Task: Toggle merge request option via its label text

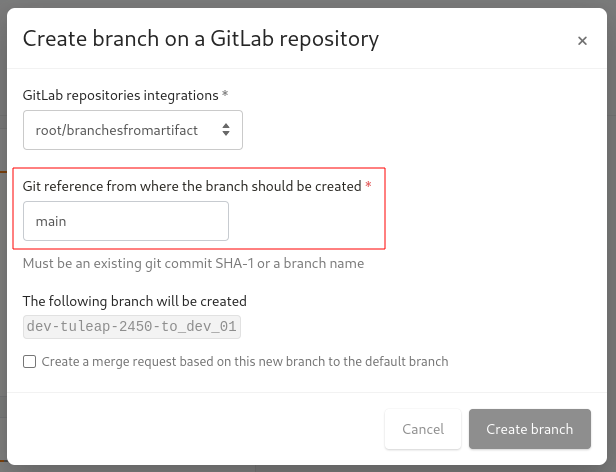Action: [x=245, y=362]
